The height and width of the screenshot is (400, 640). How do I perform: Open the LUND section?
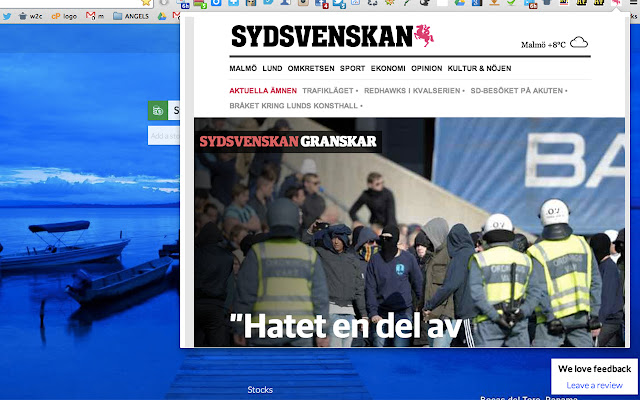tap(272, 69)
